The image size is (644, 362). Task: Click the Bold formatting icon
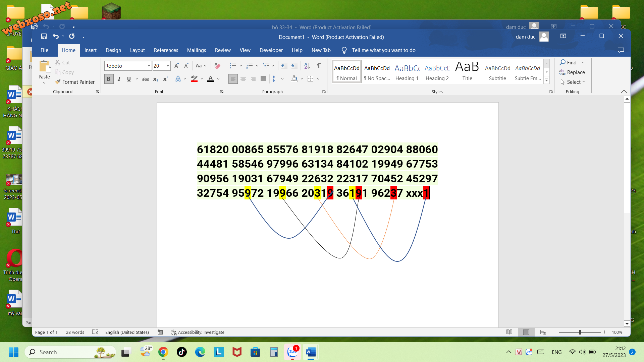(x=109, y=79)
